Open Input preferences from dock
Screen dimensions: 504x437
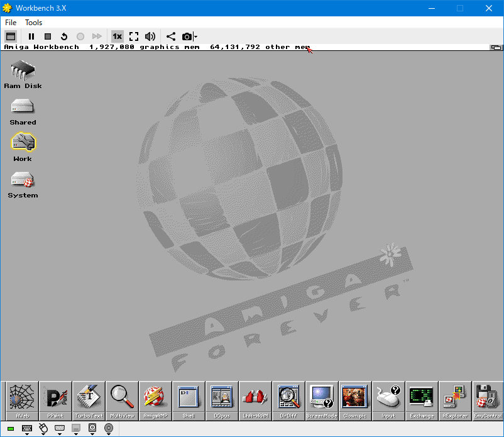(x=388, y=401)
